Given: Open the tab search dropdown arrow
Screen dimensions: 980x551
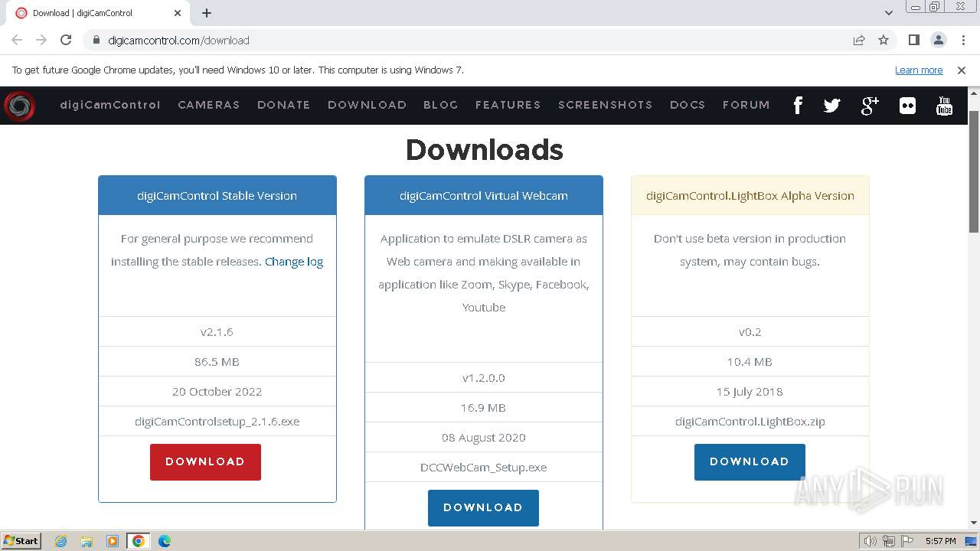Looking at the screenshot, I should point(889,13).
